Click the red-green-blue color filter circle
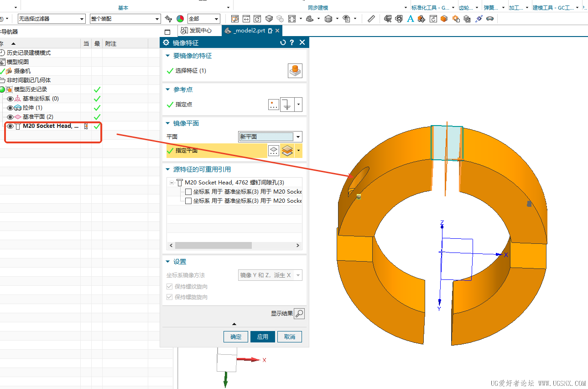The height and width of the screenshot is (389, 588). [180, 19]
